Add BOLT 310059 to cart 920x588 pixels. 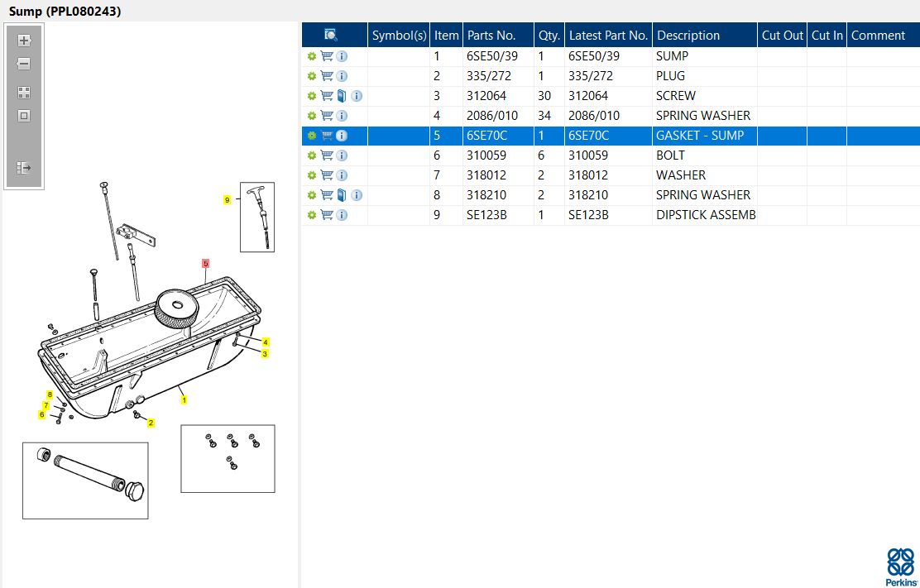pos(327,155)
